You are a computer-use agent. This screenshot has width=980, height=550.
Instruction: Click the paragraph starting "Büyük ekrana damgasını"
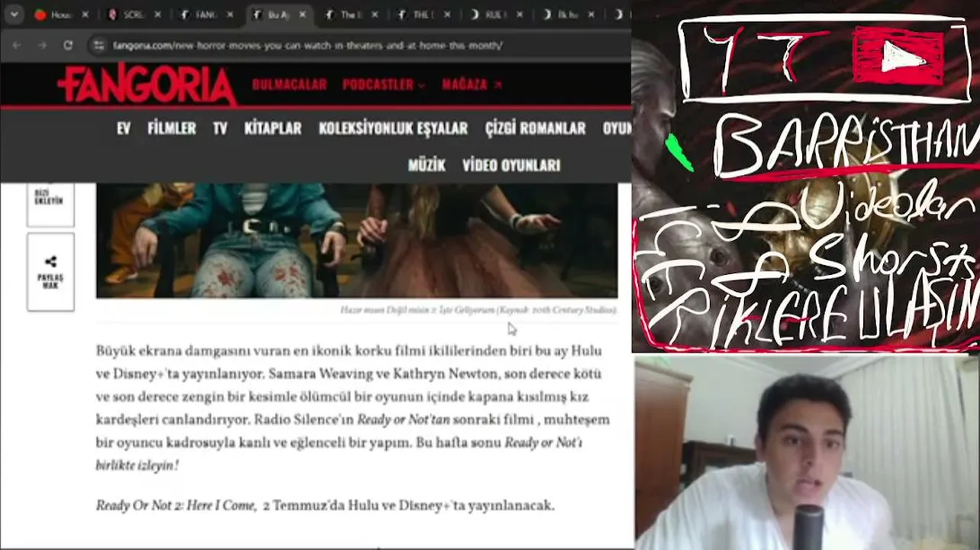pyautogui.click(x=353, y=408)
